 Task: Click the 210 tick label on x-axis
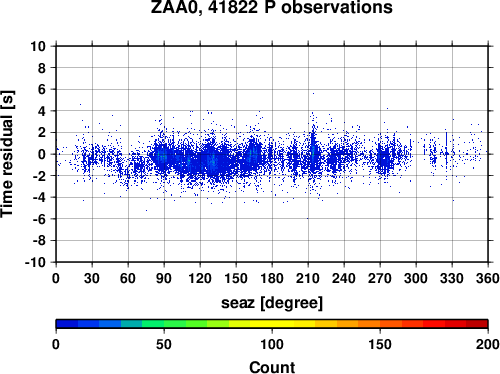pyautogui.click(x=308, y=278)
